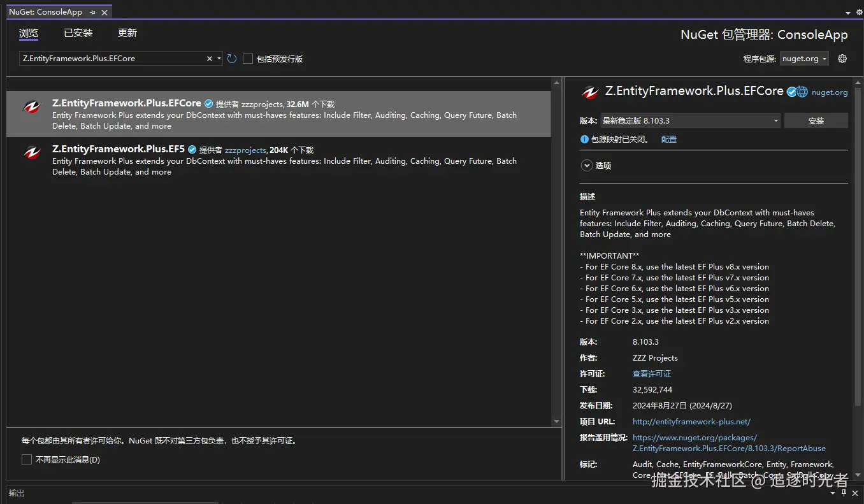Open the document tab list arrow at top right
The image size is (864, 504).
(x=848, y=13)
